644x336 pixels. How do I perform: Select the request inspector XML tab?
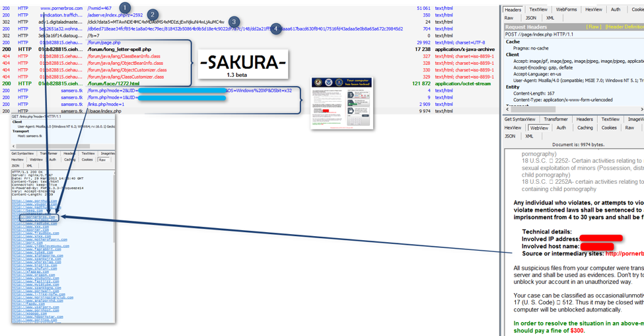(550, 18)
